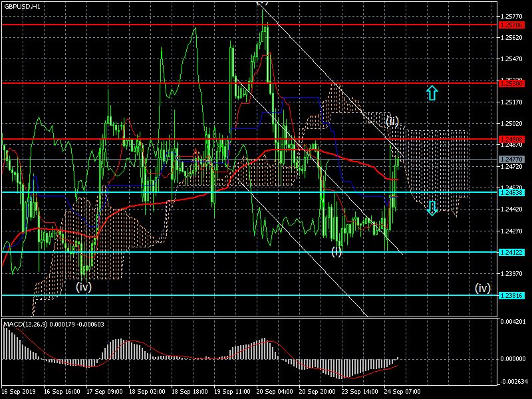Screen dimensions: 532x399
Task: Click the cyan down arrow marker
Action: [x=432, y=208]
